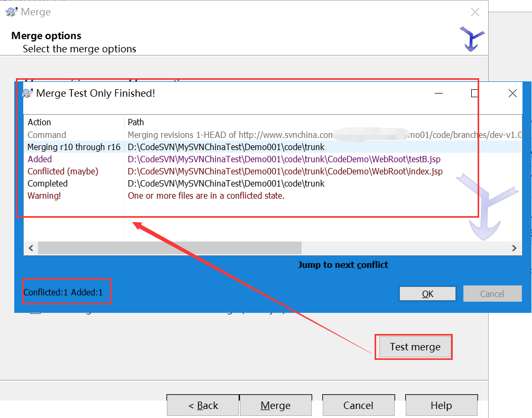Click the Jump to next conflict link

(343, 265)
